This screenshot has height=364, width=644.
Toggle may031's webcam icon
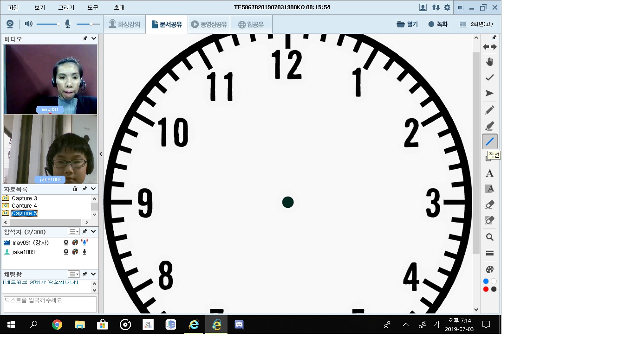66,243
